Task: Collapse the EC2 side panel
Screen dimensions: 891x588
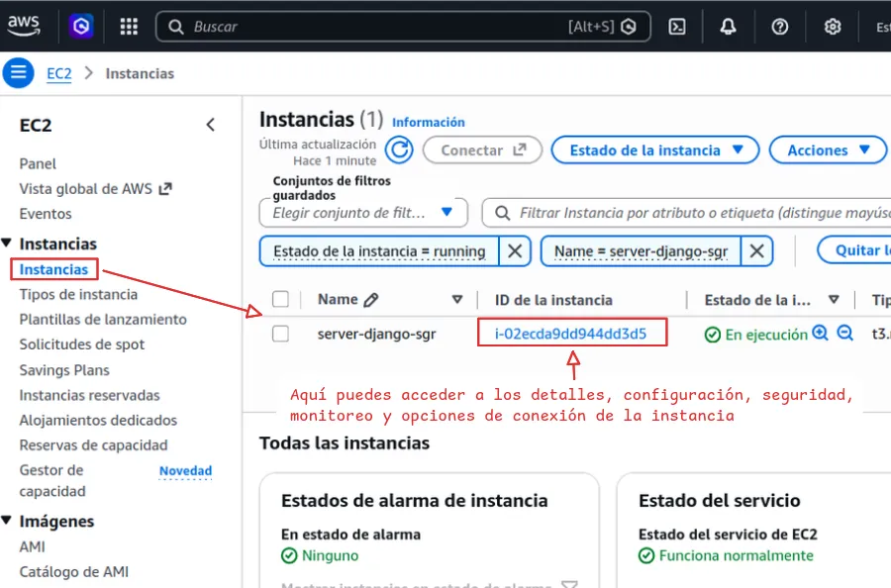Action: tap(210, 125)
